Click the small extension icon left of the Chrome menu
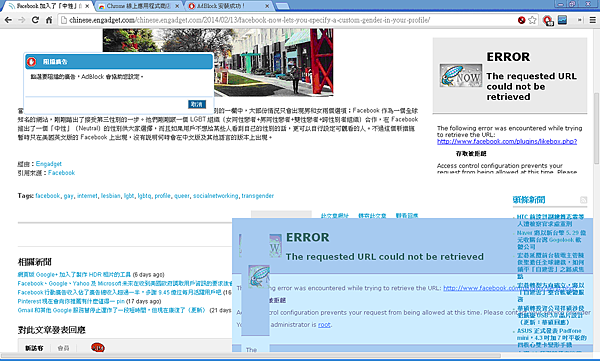This screenshot has height=361, width=600. click(579, 20)
